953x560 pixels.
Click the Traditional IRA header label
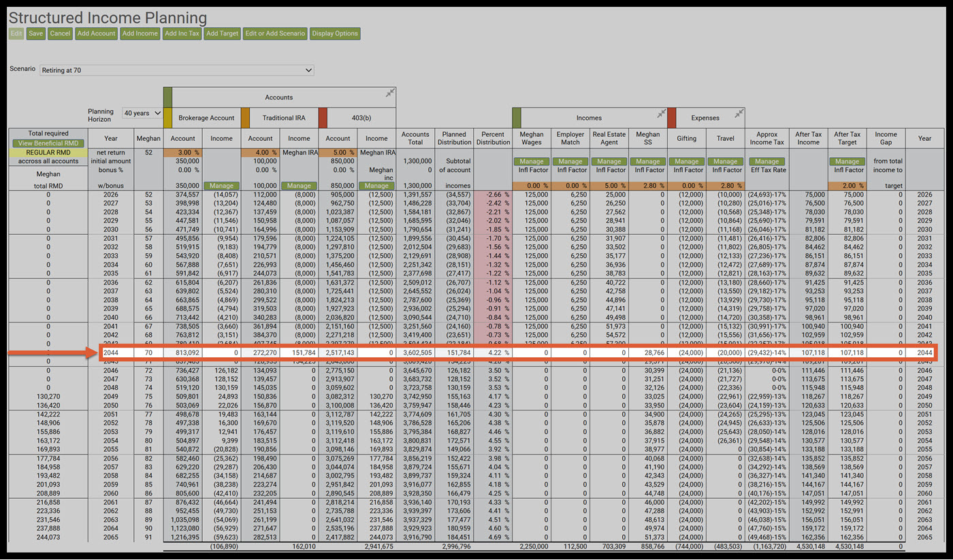click(284, 118)
